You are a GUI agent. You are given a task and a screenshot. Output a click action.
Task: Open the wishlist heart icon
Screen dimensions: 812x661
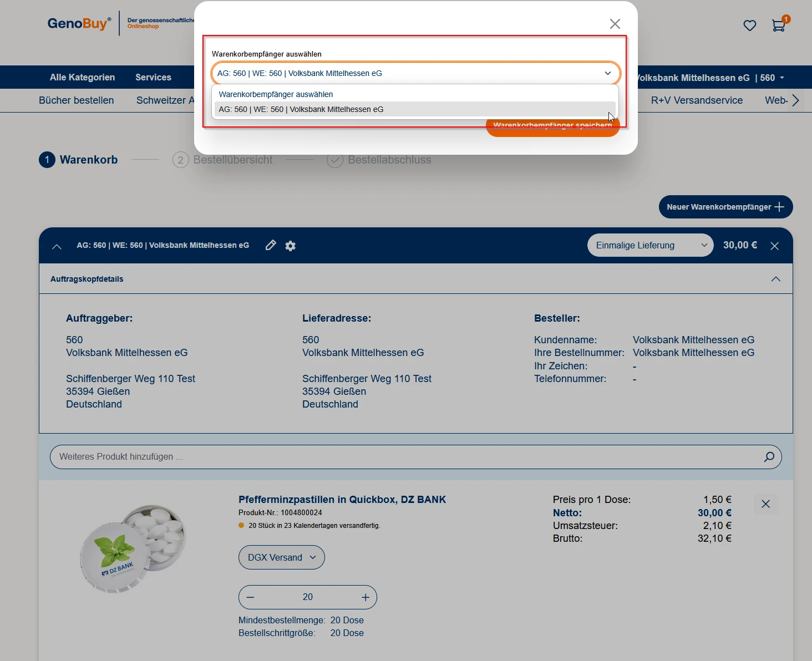pyautogui.click(x=749, y=26)
